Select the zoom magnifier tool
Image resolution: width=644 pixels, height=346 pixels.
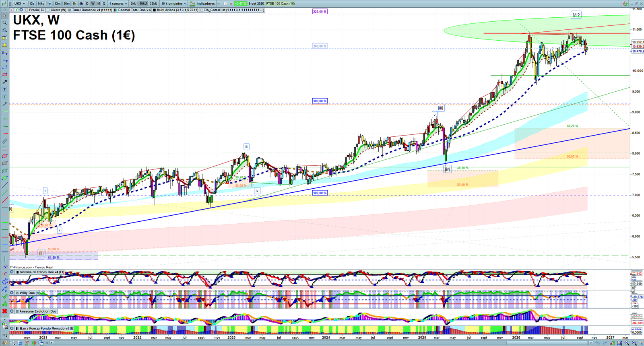(x=5, y=23)
